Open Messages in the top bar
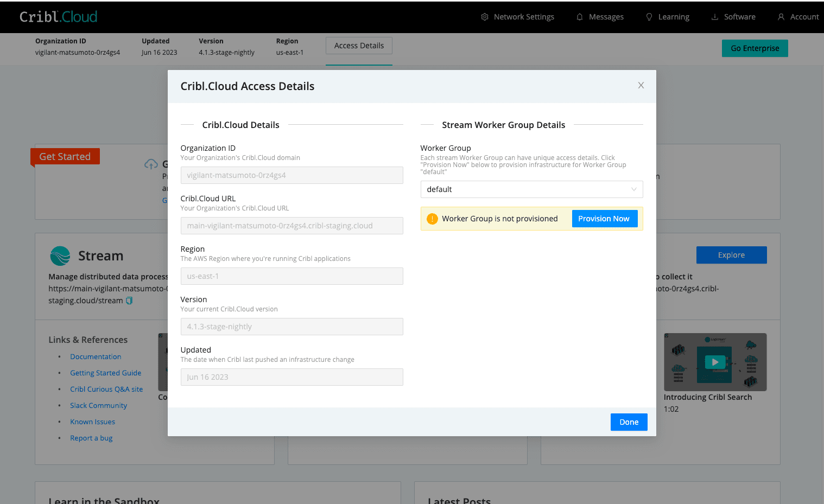Image resolution: width=824 pixels, height=504 pixels. coord(600,17)
